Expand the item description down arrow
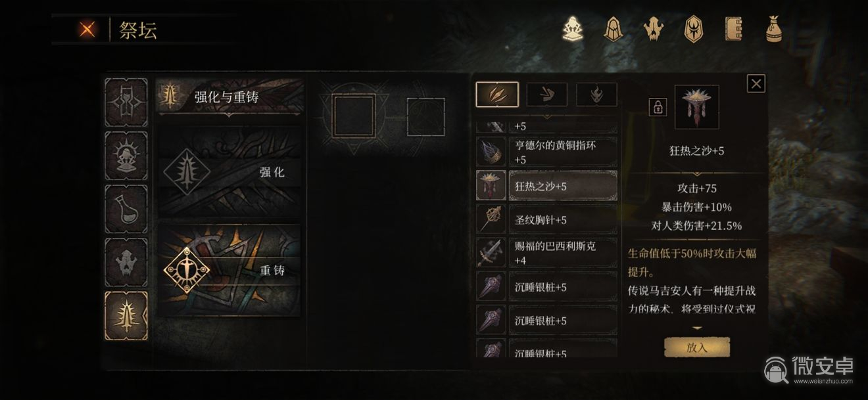The width and height of the screenshot is (868, 400). pos(697,328)
